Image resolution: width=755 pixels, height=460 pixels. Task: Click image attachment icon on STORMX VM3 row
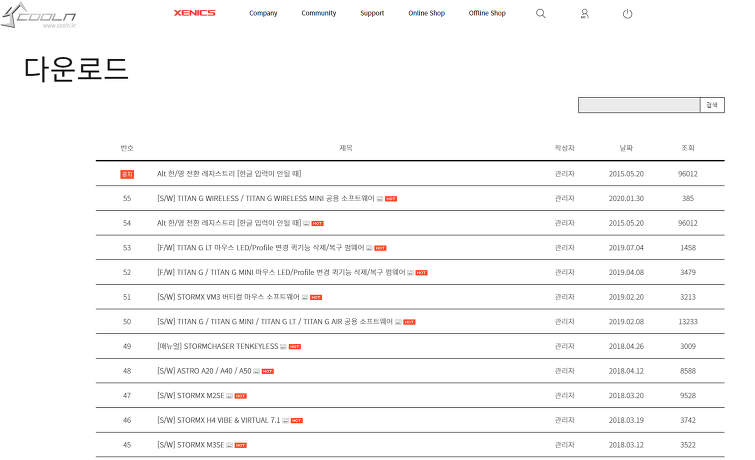305,298
